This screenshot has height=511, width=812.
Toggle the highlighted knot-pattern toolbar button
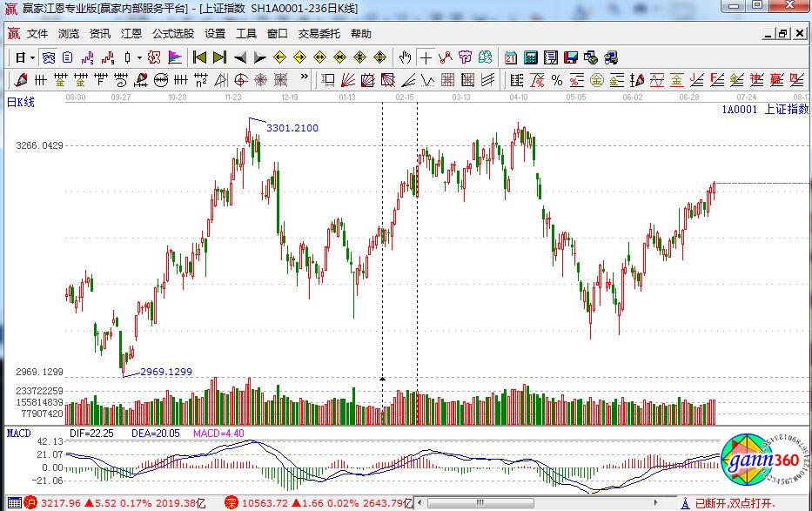[x=49, y=57]
